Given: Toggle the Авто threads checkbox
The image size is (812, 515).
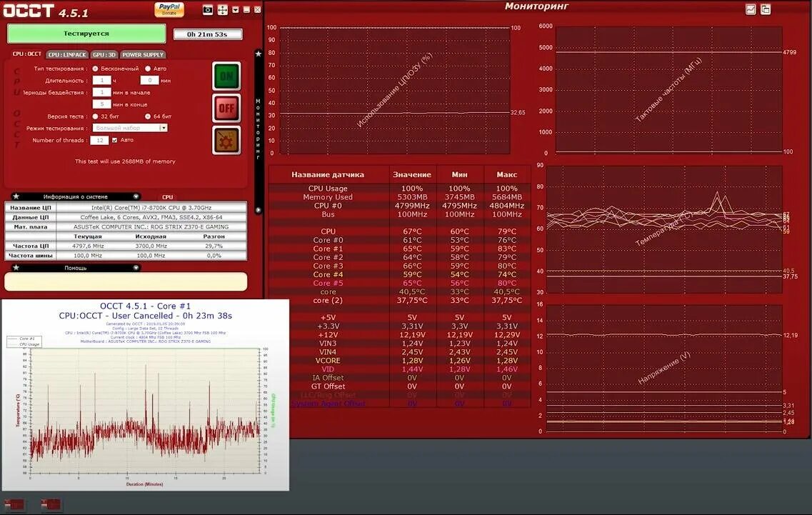Looking at the screenshot, I should pos(114,140).
